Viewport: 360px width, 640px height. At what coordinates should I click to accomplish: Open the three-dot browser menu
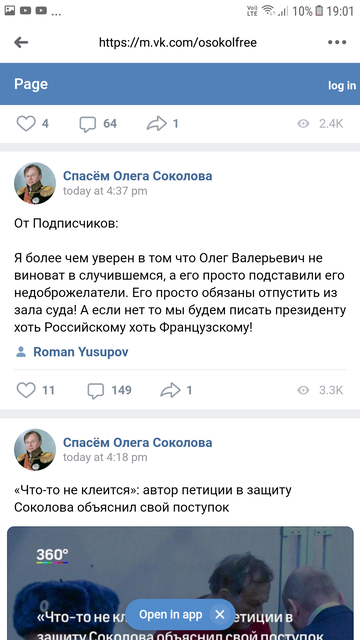337,42
